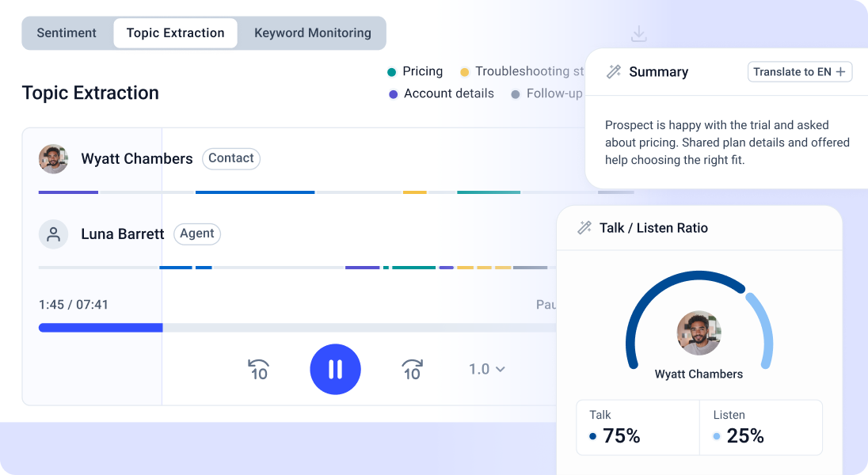
Task: Switch to the Sentiment tab
Action: (x=67, y=33)
